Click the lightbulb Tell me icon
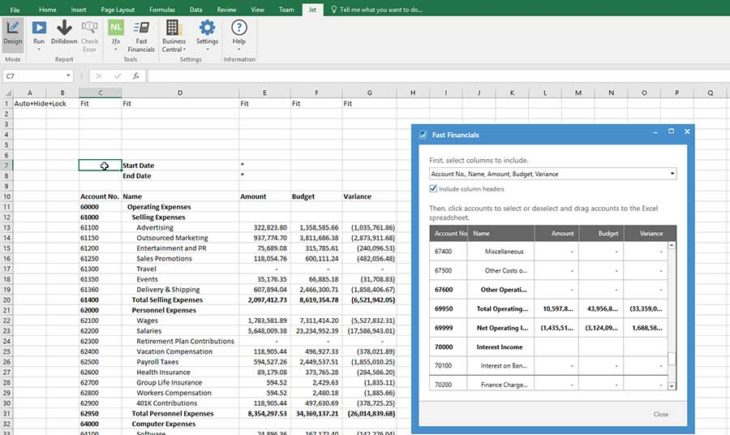 tap(333, 9)
